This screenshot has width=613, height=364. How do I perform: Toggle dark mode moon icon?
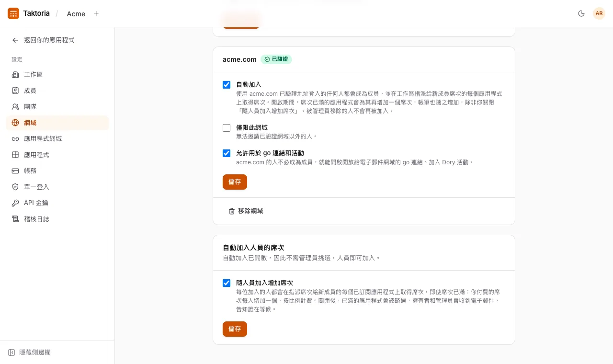pos(581,13)
